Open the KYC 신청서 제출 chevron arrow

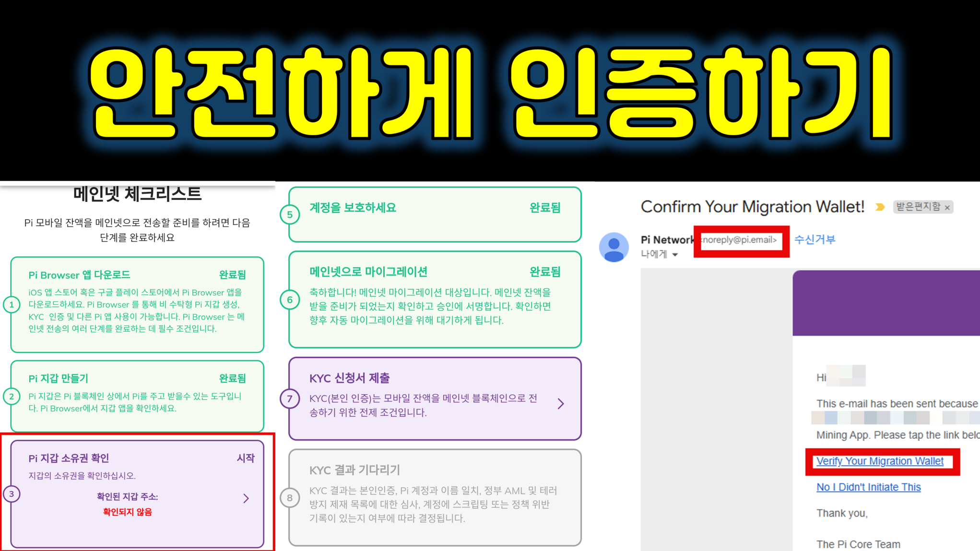pyautogui.click(x=561, y=403)
